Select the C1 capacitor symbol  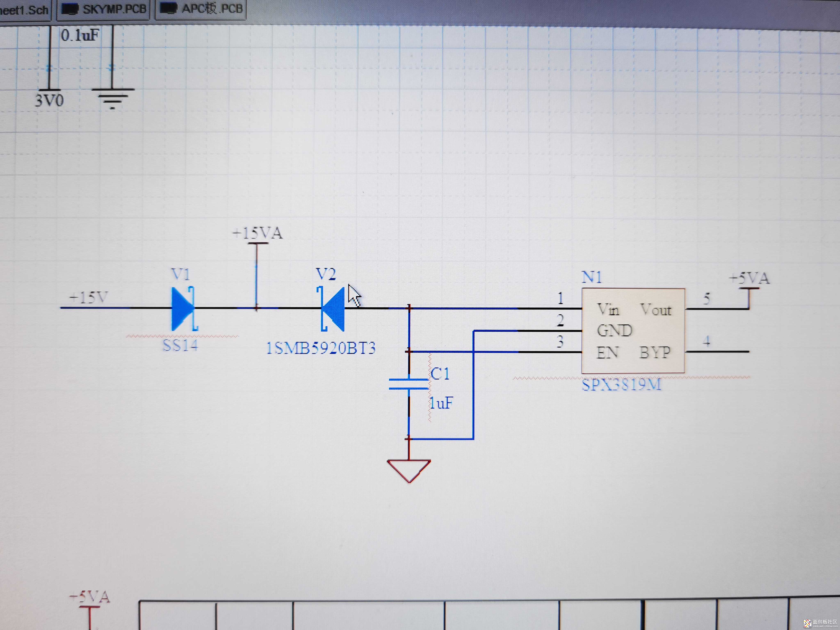pyautogui.click(x=409, y=384)
